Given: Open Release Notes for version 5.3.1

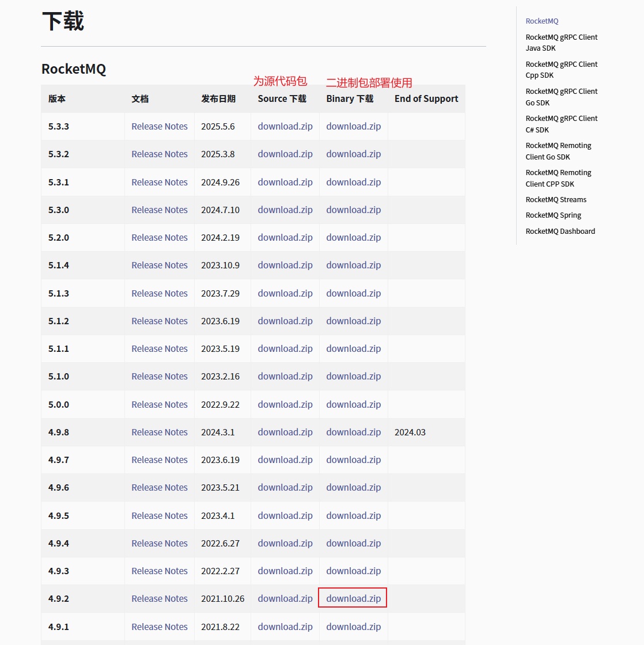Looking at the screenshot, I should [159, 182].
